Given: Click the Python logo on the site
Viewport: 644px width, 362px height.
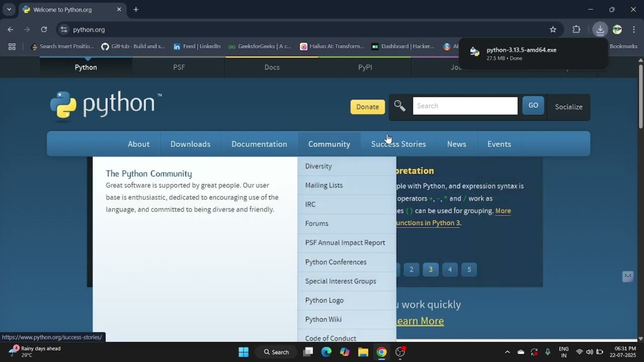Looking at the screenshot, I should point(106,105).
